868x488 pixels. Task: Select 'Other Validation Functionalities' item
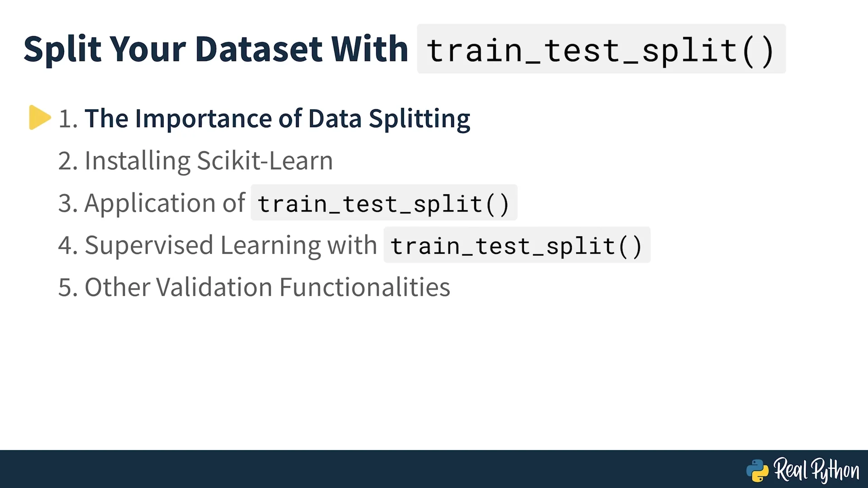267,287
